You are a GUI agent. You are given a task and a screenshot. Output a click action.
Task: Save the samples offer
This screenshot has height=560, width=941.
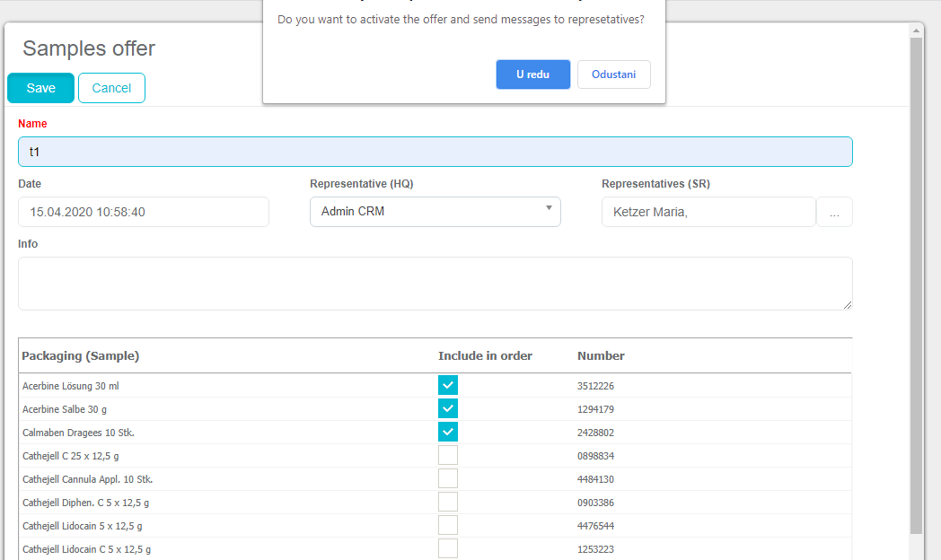(x=40, y=88)
